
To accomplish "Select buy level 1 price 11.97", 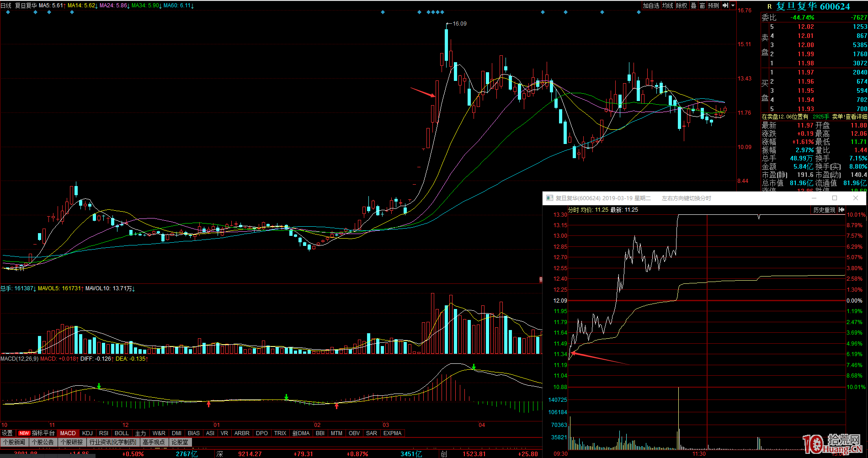I will pos(806,72).
